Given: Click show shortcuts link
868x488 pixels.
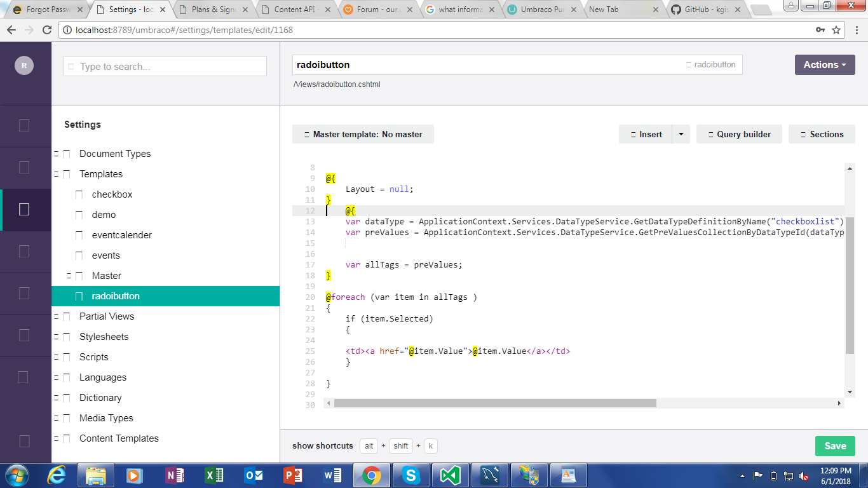Looking at the screenshot, I should pos(323,446).
